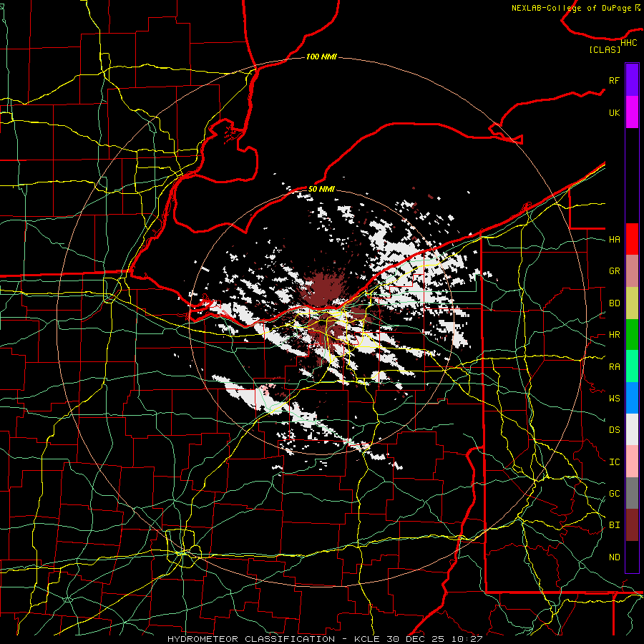This screenshot has height=644, width=644.
Task: Click the HYDROMETEOR CLASSIFICATION title text
Action: [x=251, y=639]
